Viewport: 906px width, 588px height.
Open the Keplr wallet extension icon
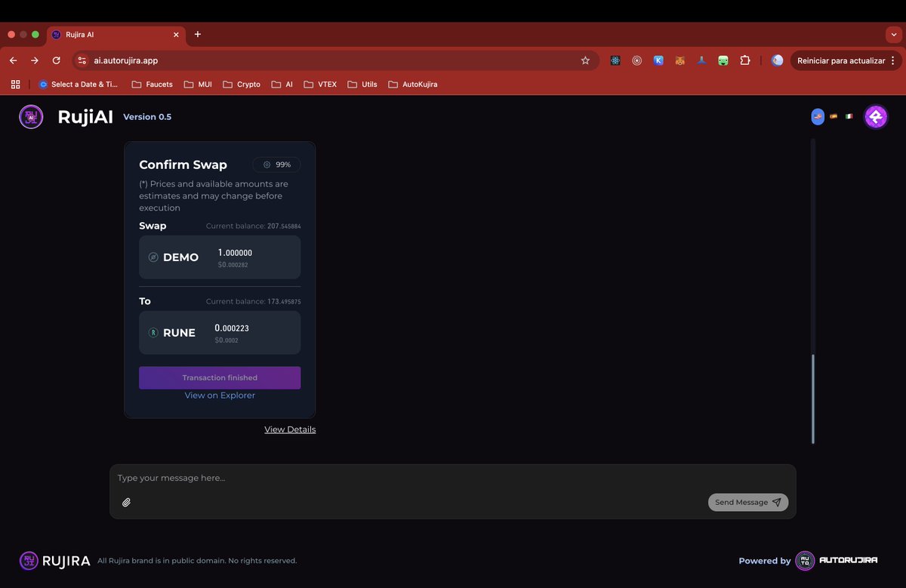tap(658, 60)
